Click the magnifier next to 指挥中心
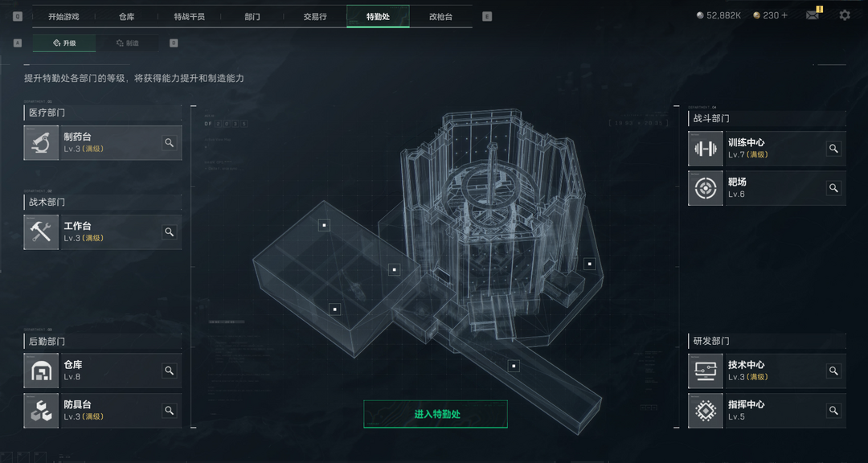Image resolution: width=868 pixels, height=463 pixels. click(833, 411)
